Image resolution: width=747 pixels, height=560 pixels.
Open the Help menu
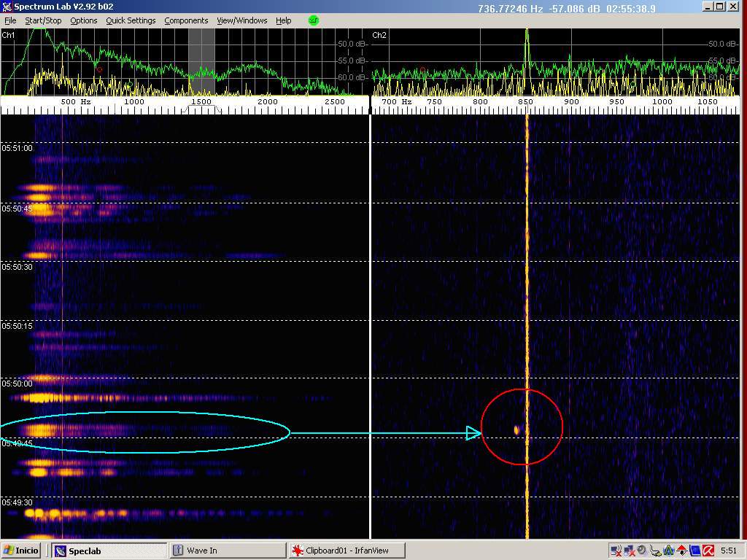(283, 20)
